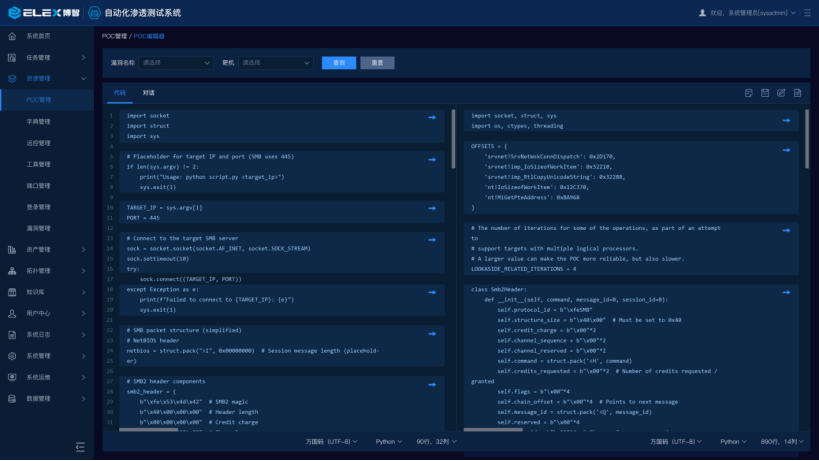The width and height of the screenshot is (819, 461).
Task: Switch to the 对话 tab
Action: [x=148, y=93]
